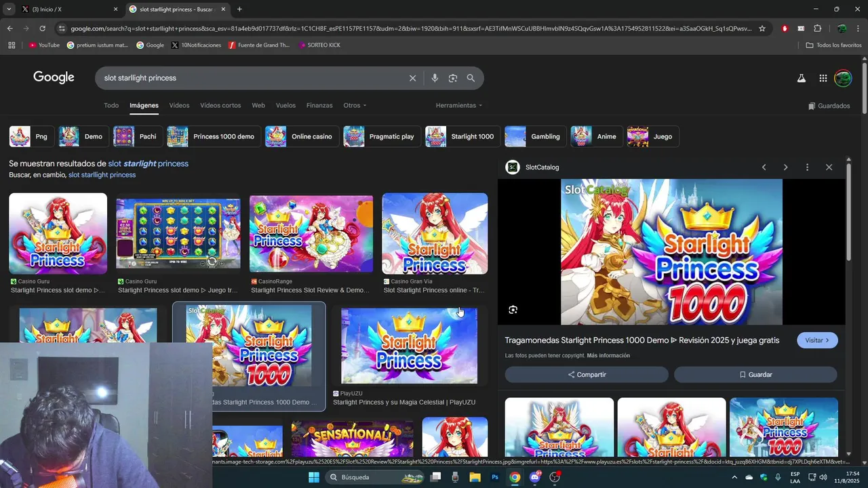Open the Windows Start menu
This screenshot has width=868, height=488.
tap(314, 477)
